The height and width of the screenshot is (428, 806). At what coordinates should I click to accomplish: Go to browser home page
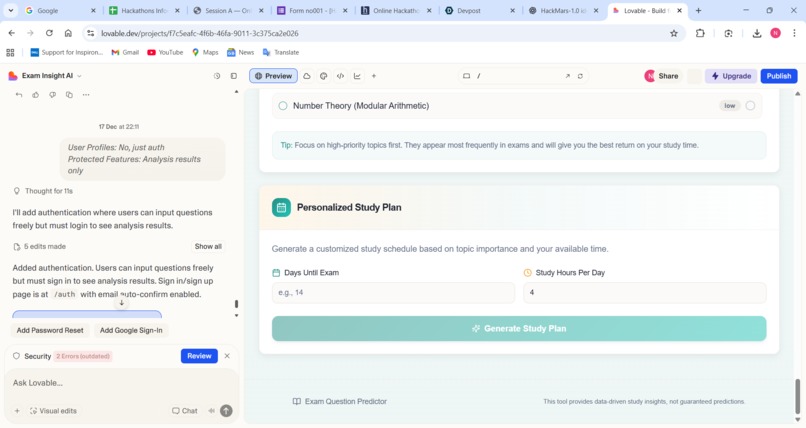point(68,33)
